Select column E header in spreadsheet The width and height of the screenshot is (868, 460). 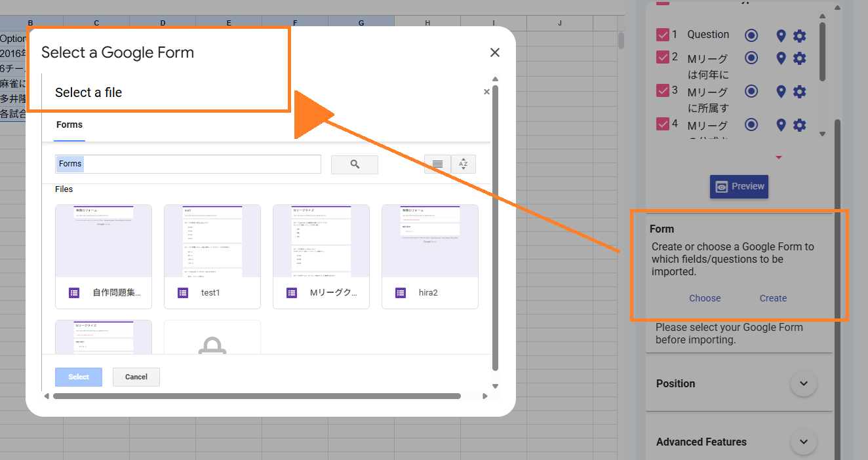[x=229, y=23]
